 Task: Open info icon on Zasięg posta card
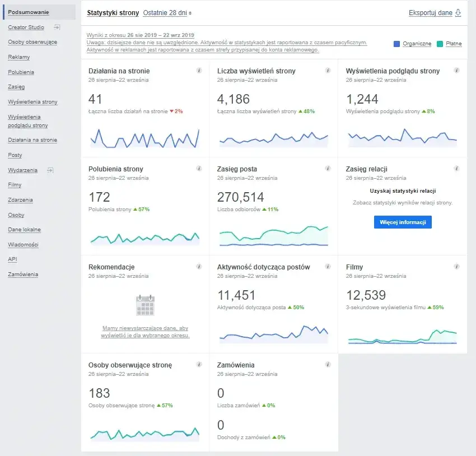[328, 169]
